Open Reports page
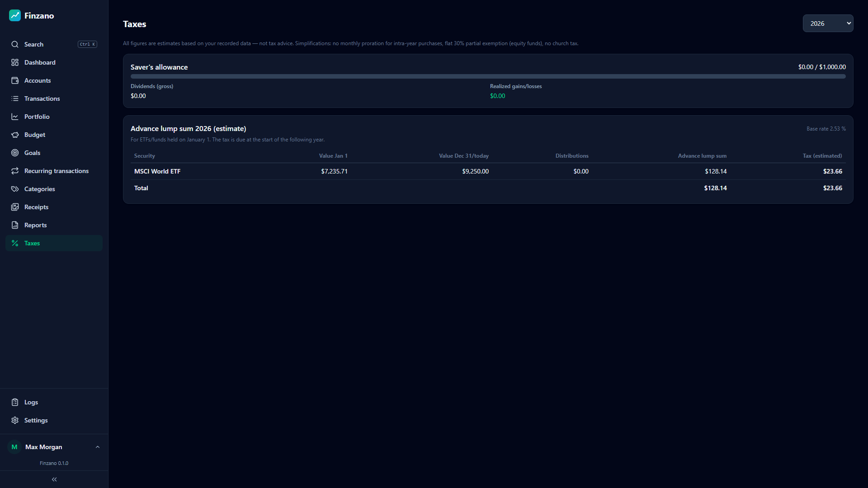The image size is (868, 488). tap(54, 225)
